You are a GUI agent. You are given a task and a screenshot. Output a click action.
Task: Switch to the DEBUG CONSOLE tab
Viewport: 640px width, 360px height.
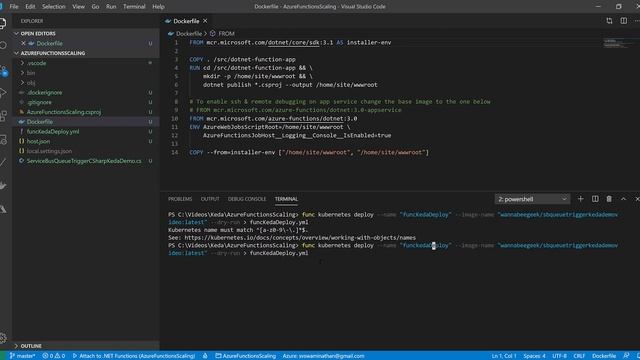click(247, 199)
